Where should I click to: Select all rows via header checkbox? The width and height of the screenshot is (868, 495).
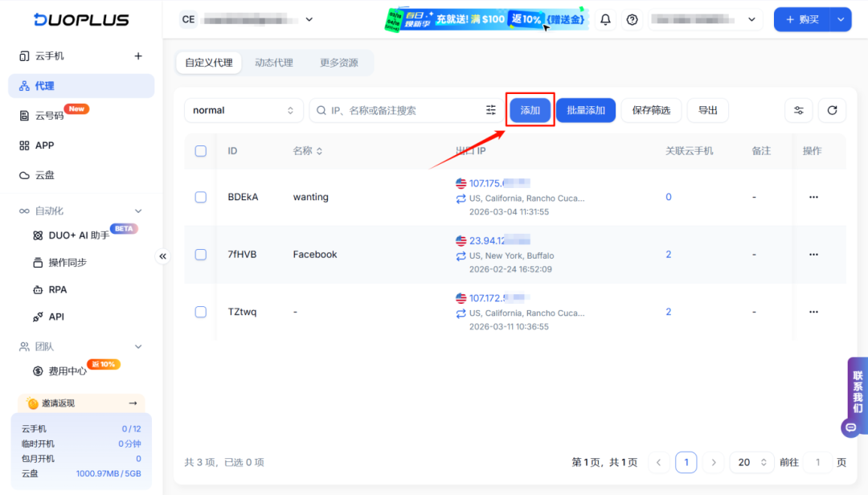(x=200, y=150)
